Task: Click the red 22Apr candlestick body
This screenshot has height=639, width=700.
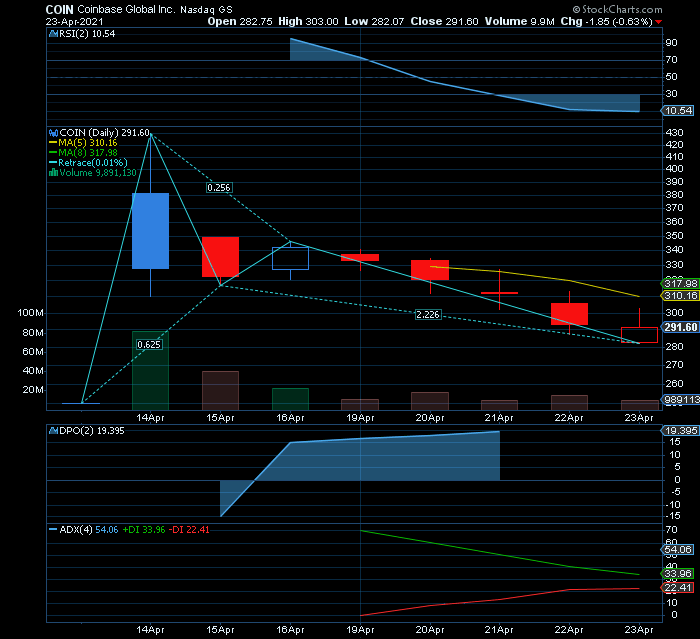Action: pos(569,314)
